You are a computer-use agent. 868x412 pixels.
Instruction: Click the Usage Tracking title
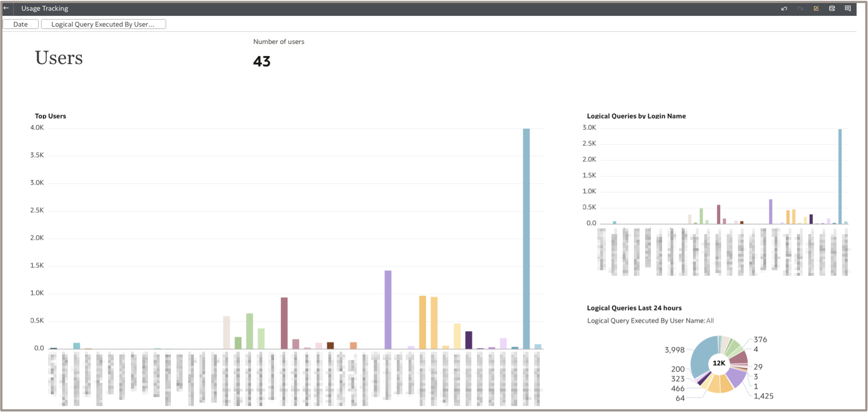(x=45, y=8)
